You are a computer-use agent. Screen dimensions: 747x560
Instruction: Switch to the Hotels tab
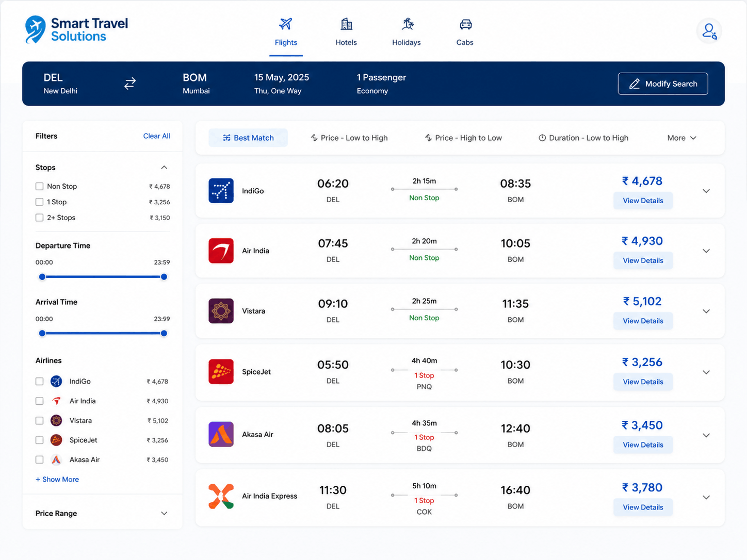pyautogui.click(x=346, y=32)
